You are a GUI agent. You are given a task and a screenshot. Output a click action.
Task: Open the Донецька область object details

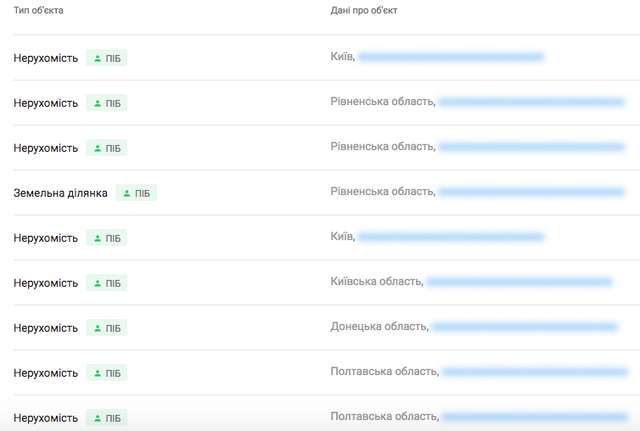[x=380, y=327]
